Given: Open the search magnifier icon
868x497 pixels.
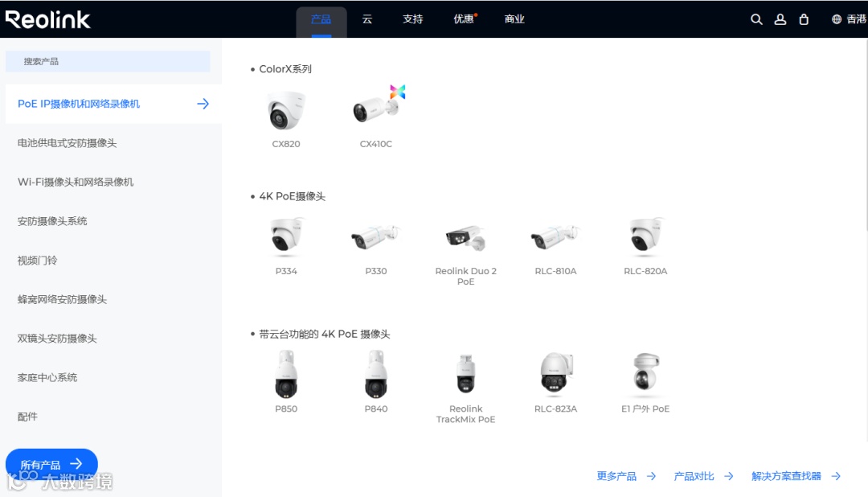Looking at the screenshot, I should pos(756,19).
